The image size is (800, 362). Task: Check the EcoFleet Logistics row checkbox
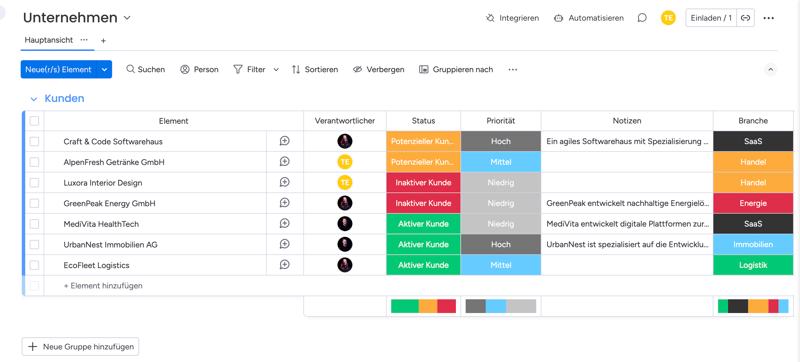point(34,265)
